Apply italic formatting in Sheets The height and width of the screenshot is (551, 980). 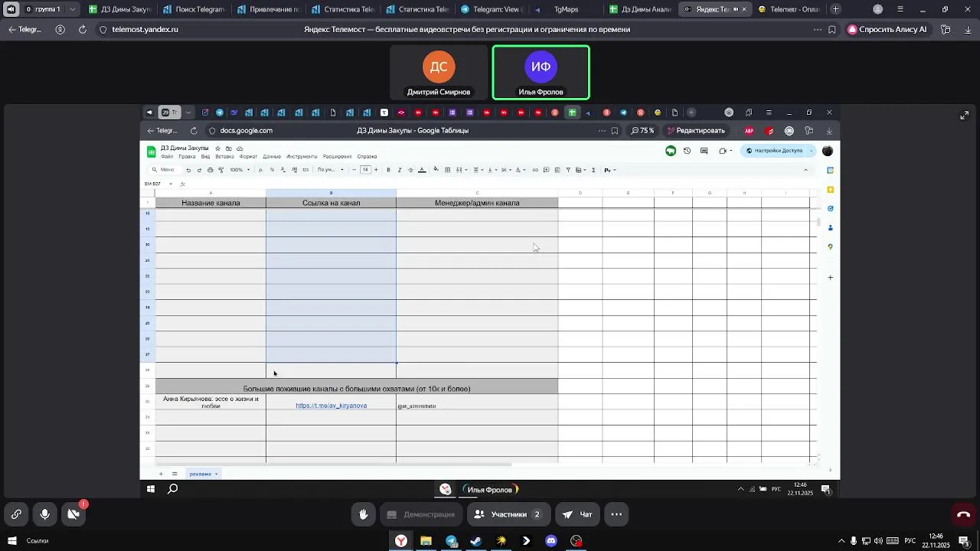tap(399, 170)
